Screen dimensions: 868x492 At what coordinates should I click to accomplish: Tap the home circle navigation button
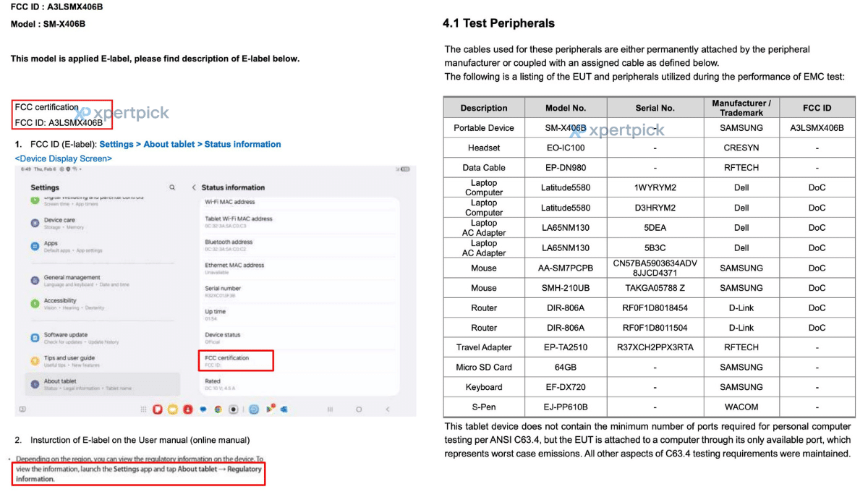359,410
